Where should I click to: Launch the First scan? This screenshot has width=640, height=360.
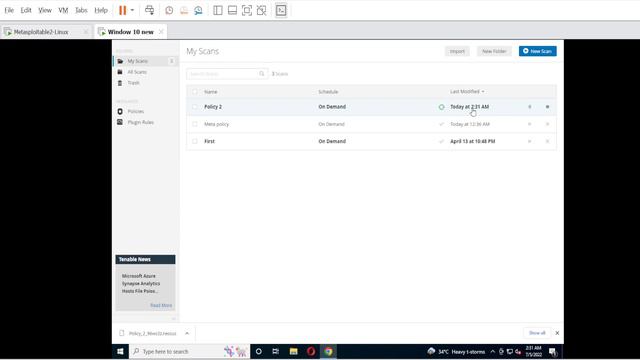pos(530,141)
